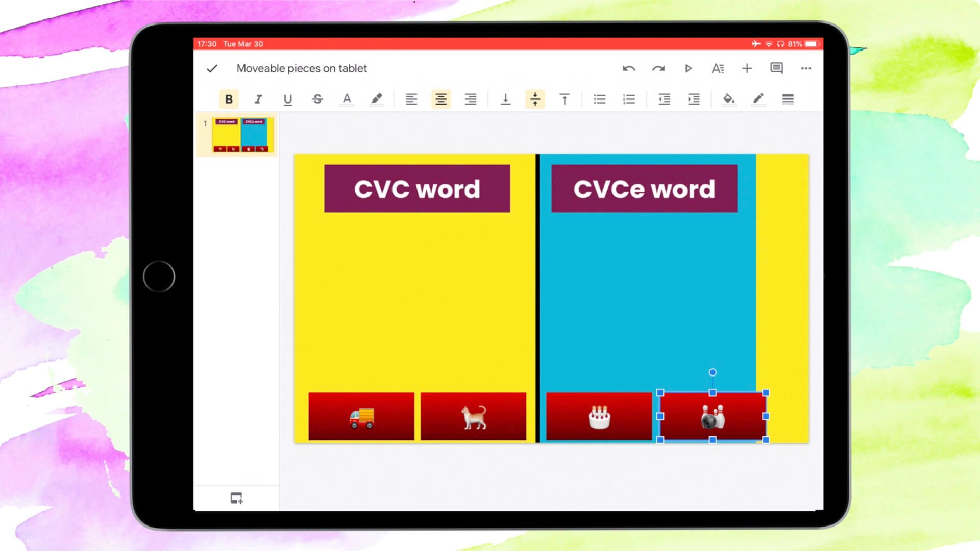Select the strikethrough formatting icon

317,99
